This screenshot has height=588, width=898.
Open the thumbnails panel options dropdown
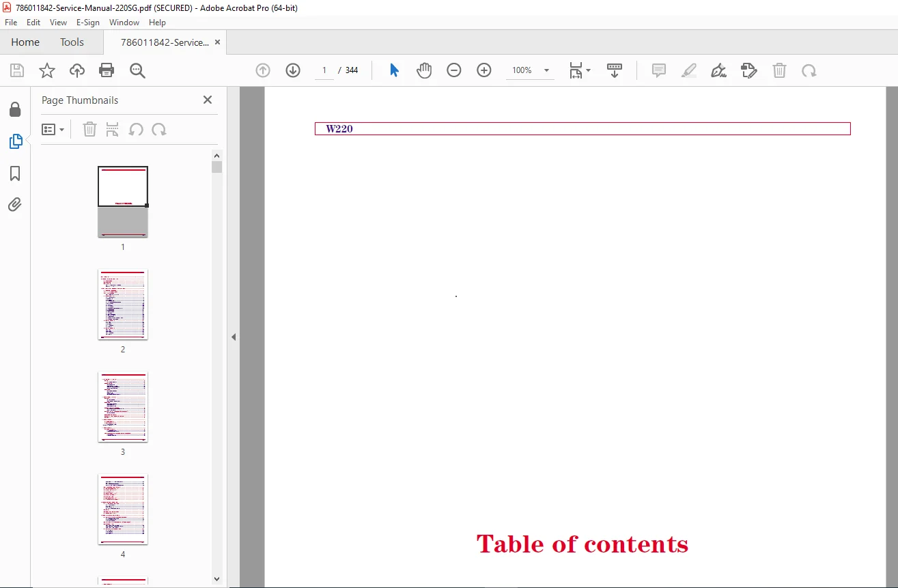(x=53, y=130)
